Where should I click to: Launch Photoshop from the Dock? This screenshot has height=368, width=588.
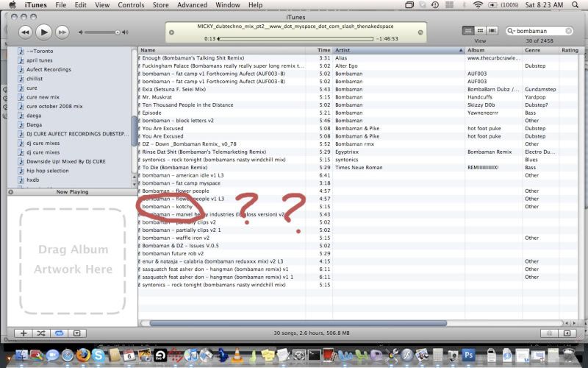(468, 355)
